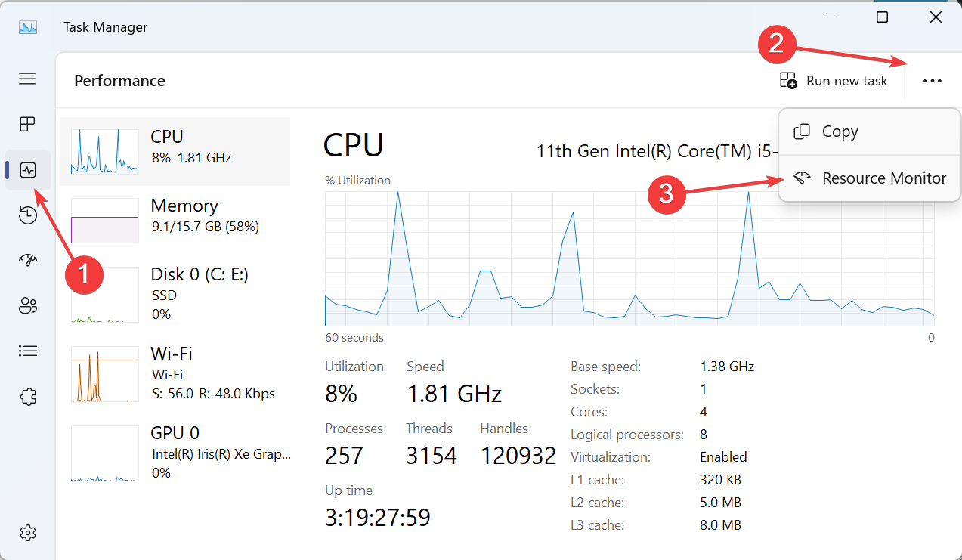
Task: Open Task Manager settings gear
Action: click(x=27, y=533)
